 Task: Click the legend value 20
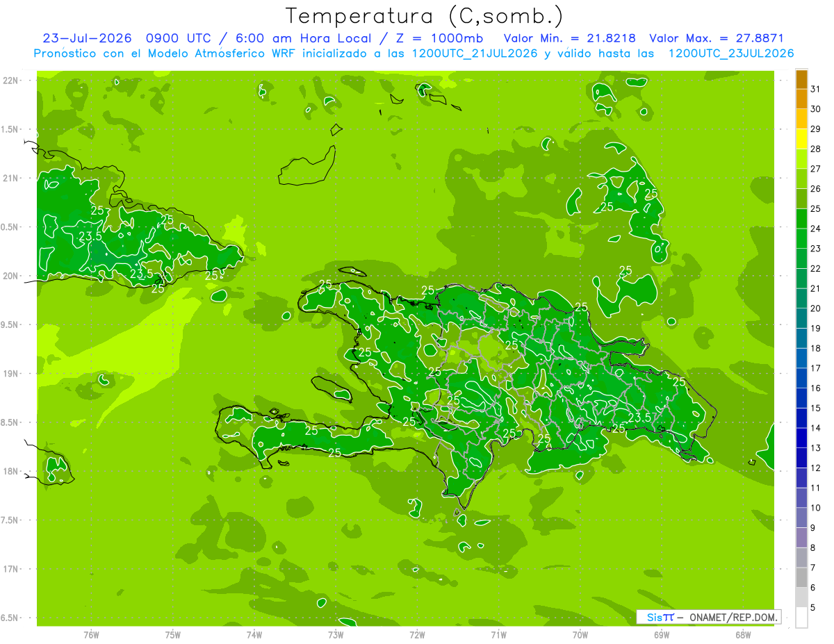point(815,308)
